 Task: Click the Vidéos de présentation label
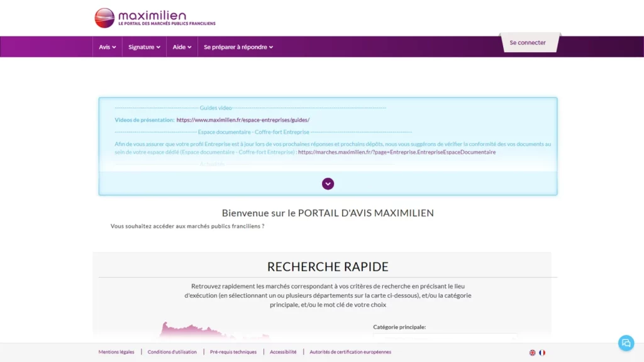pyautogui.click(x=145, y=120)
